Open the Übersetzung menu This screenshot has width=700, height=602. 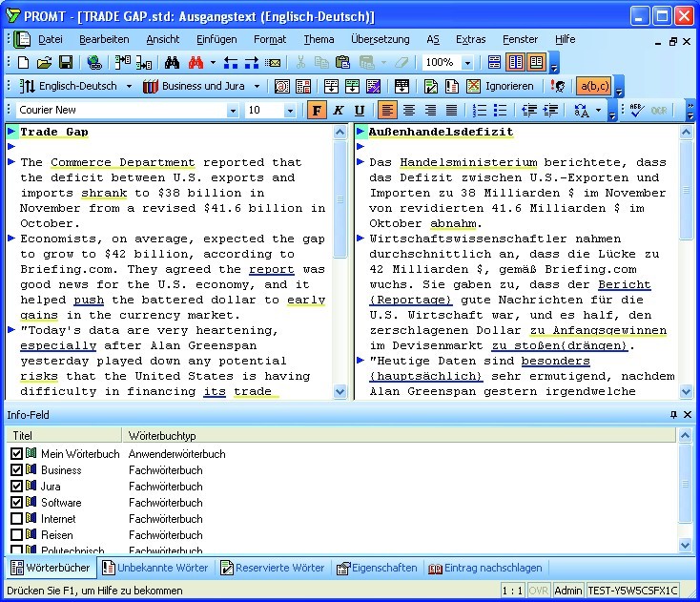[x=380, y=39]
